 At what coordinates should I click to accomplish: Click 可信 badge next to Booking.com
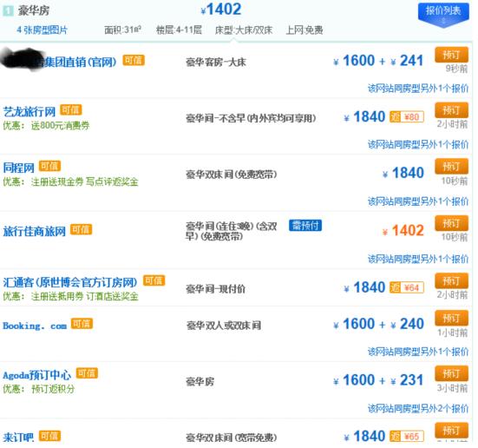click(x=82, y=324)
